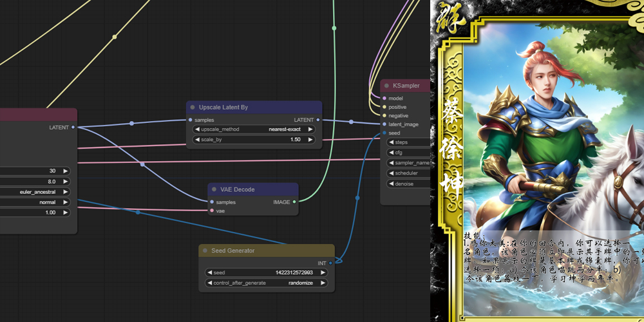Open upscale_method combo showing nearest-exact

coord(254,129)
